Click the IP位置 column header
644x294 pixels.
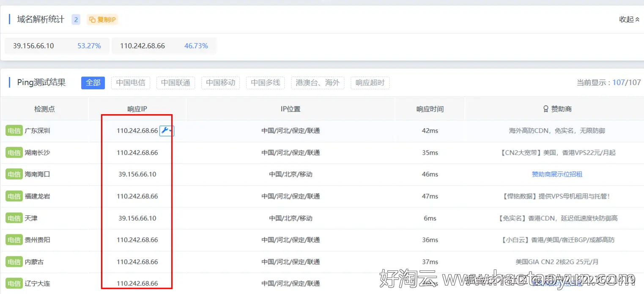(x=290, y=109)
